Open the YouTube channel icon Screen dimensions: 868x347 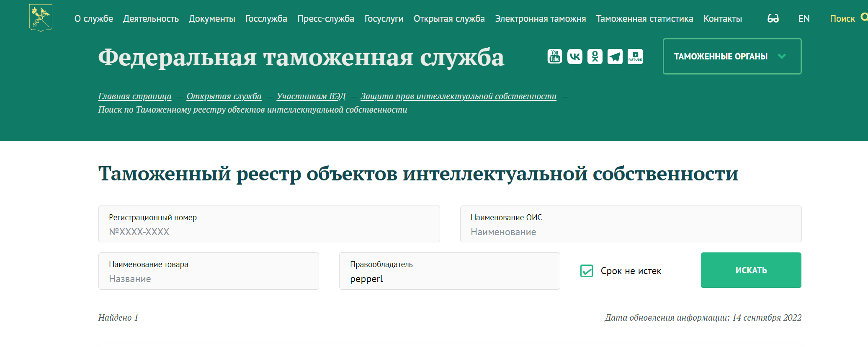click(x=555, y=57)
